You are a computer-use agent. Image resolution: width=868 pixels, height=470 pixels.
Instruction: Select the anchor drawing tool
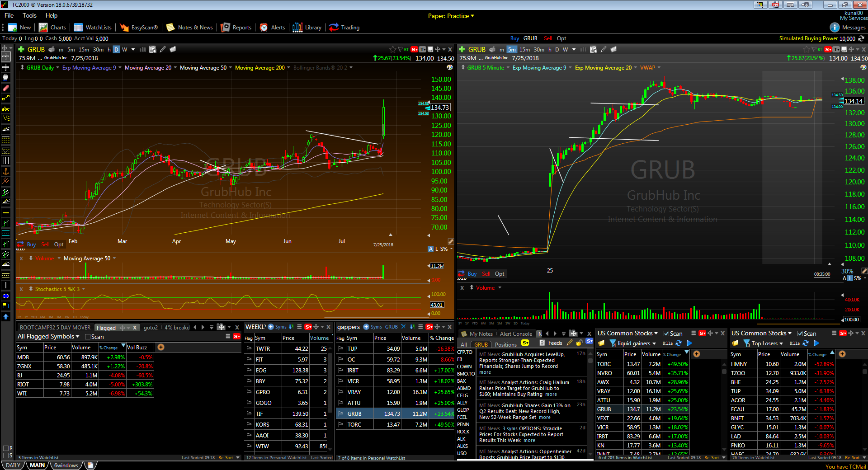click(6, 171)
